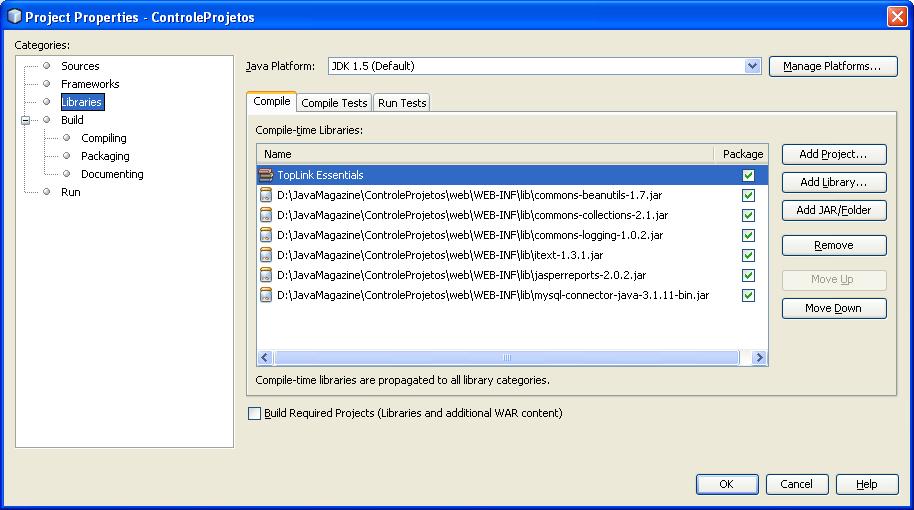The width and height of the screenshot is (914, 510).
Task: Select the Compiling category under Build
Action: pyautogui.click(x=103, y=138)
